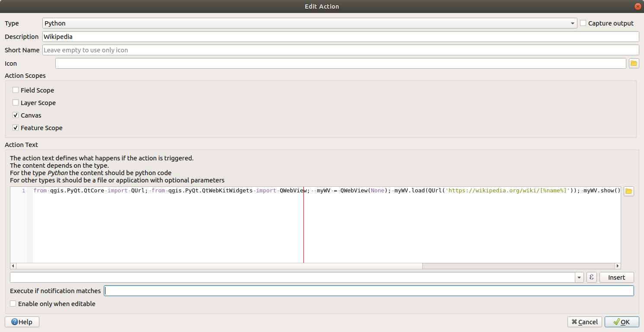
Task: Open the action Type dropdown
Action: point(573,23)
